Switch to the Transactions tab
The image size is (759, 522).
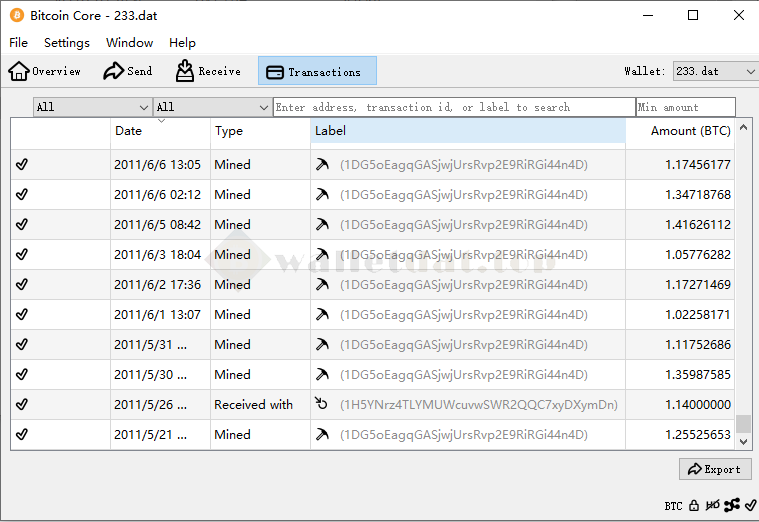(x=317, y=71)
